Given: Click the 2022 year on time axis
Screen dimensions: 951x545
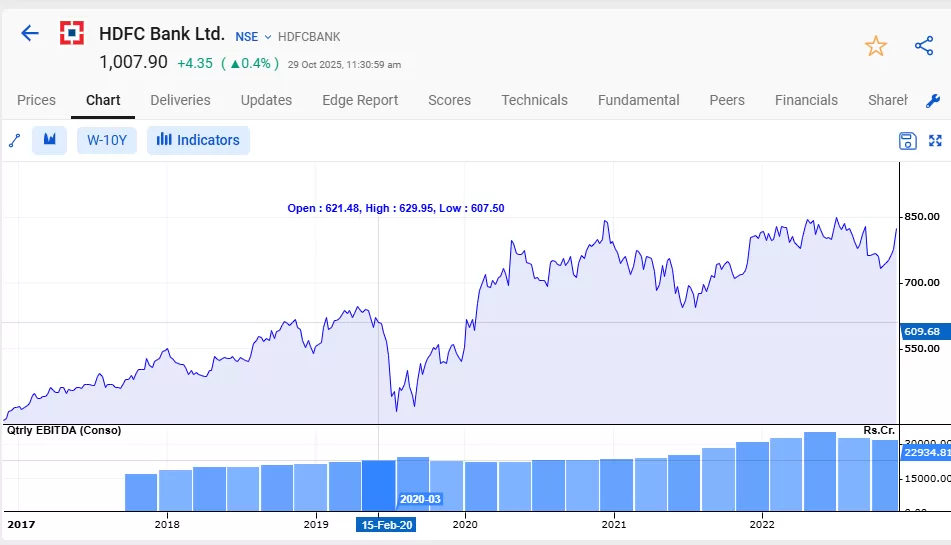Looking at the screenshot, I should (762, 524).
